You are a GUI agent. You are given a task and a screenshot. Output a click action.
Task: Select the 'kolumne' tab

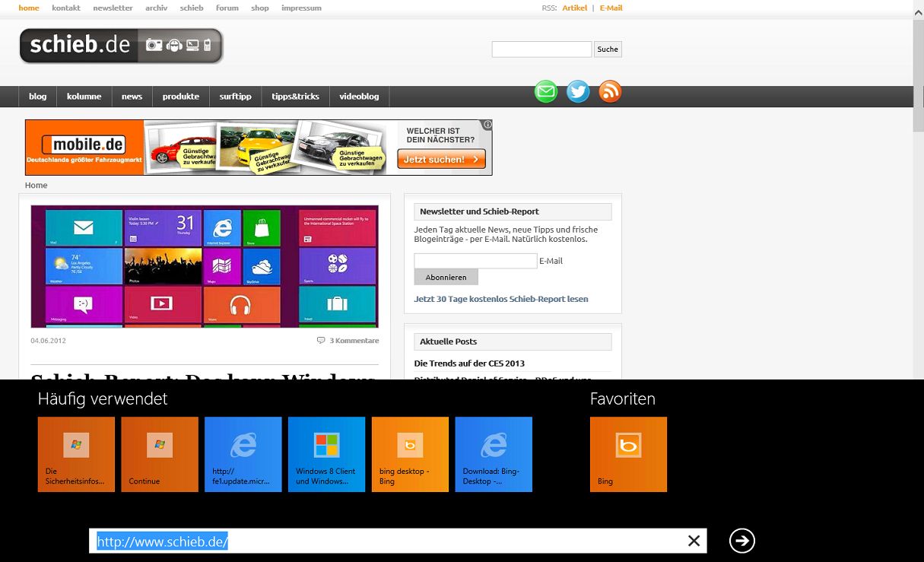click(84, 97)
